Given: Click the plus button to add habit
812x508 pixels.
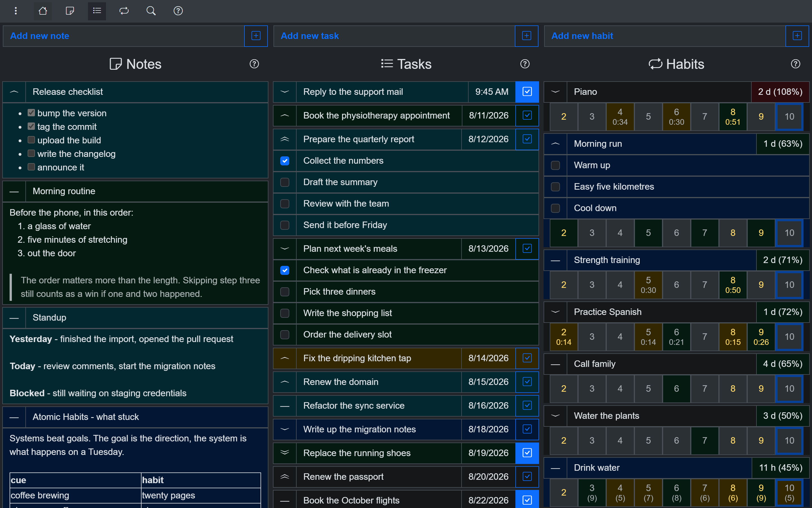Looking at the screenshot, I should (x=797, y=36).
